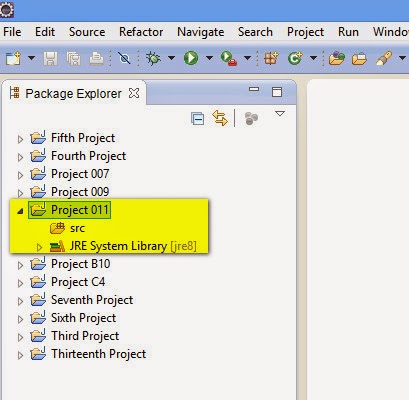The image size is (409, 400).
Task: Collapse the Project 011 node
Action: tap(20, 211)
